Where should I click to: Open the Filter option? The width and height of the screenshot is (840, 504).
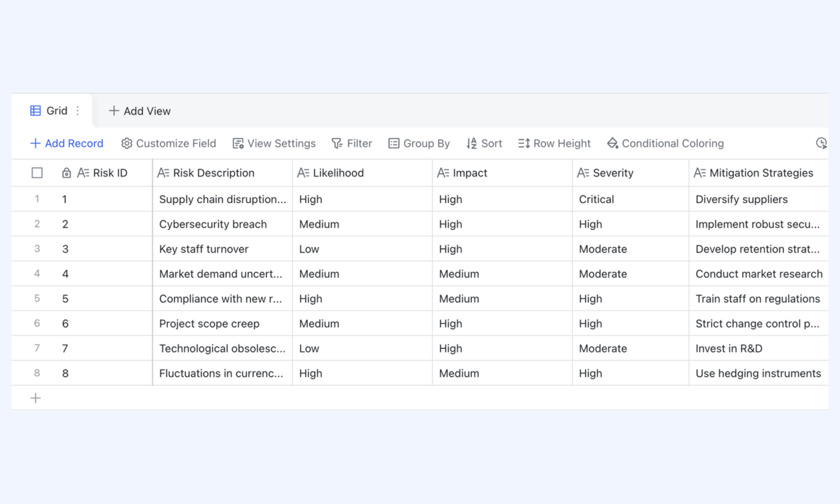352,144
